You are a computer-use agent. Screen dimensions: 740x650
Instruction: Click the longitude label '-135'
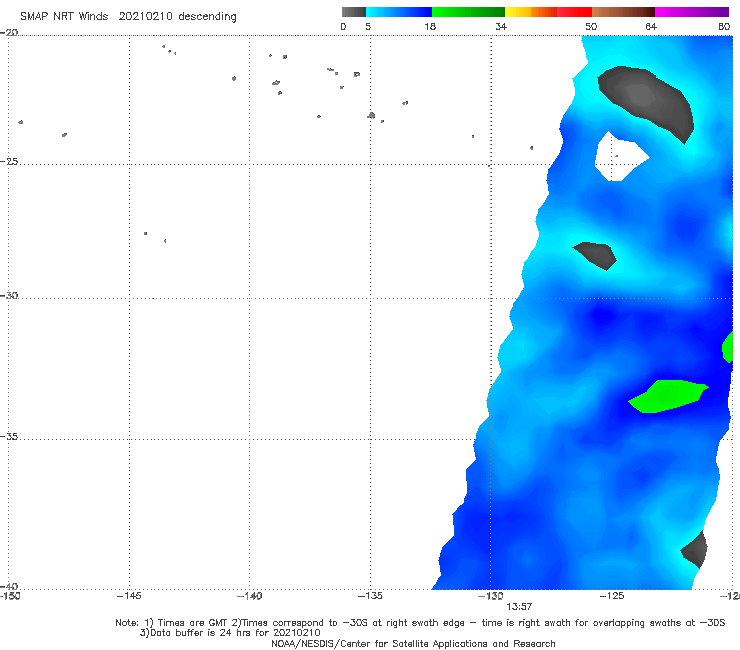pos(370,596)
